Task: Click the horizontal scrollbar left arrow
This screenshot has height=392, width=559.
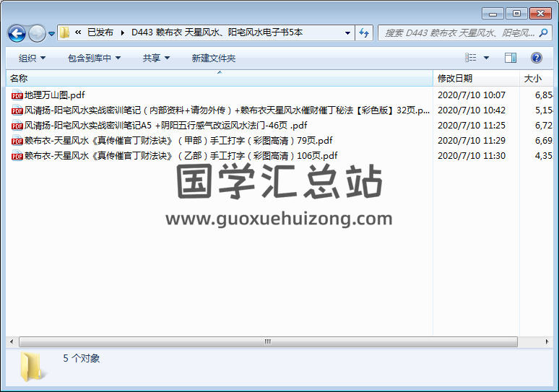Action: tap(12, 341)
